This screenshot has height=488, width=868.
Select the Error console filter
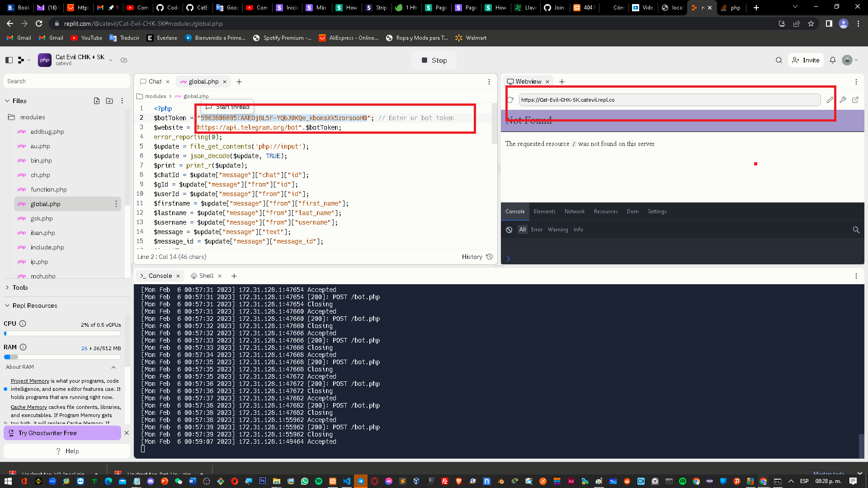[x=537, y=230]
